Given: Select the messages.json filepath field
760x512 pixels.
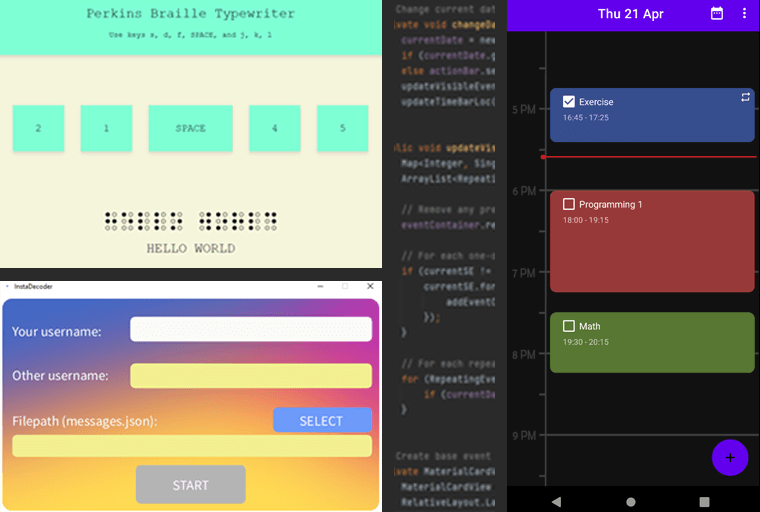Looking at the screenshot, I should click(191, 446).
